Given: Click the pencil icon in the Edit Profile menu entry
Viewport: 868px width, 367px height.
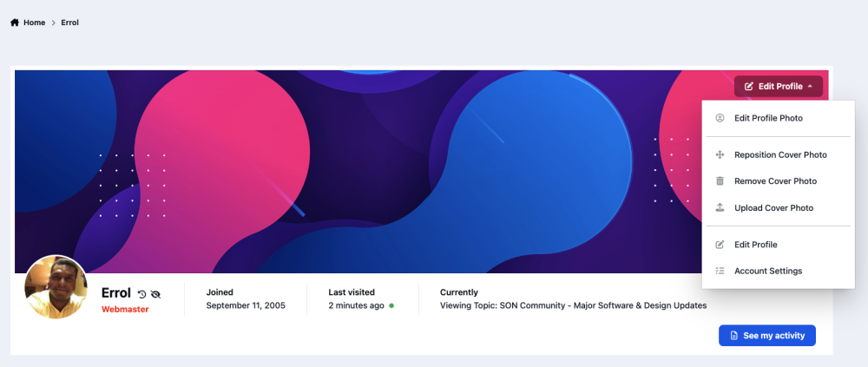Looking at the screenshot, I should (x=720, y=245).
